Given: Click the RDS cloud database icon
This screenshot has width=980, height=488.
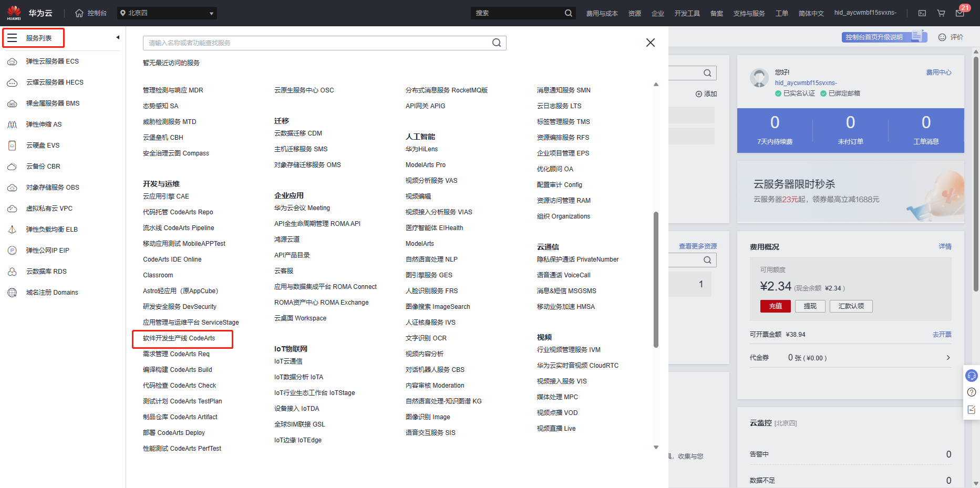Looking at the screenshot, I should pos(12,272).
